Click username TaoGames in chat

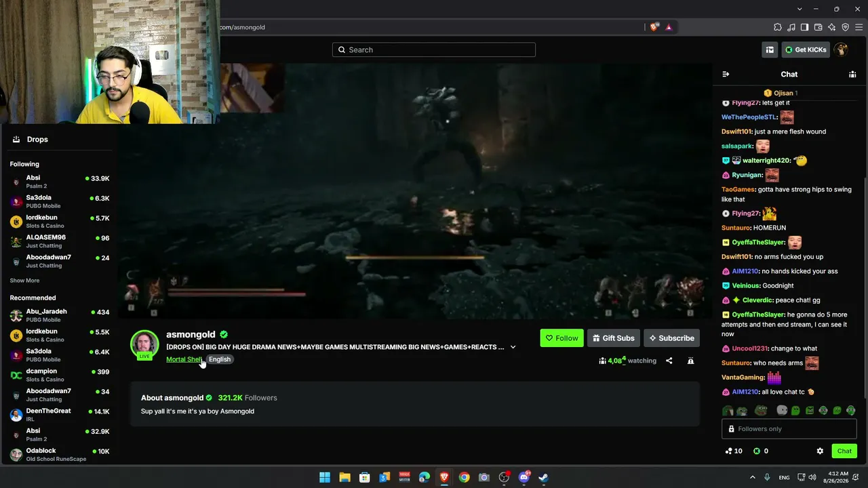pyautogui.click(x=738, y=190)
